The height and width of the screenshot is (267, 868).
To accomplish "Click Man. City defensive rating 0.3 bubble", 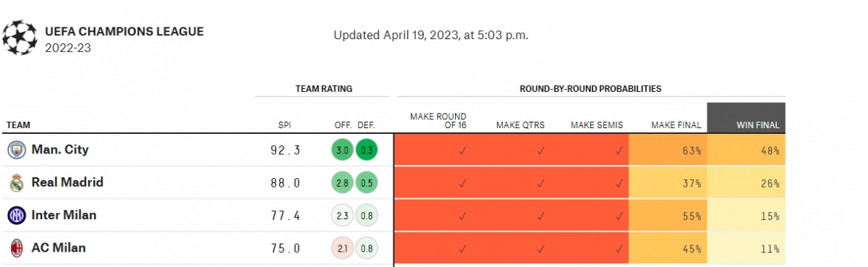I will (x=366, y=151).
